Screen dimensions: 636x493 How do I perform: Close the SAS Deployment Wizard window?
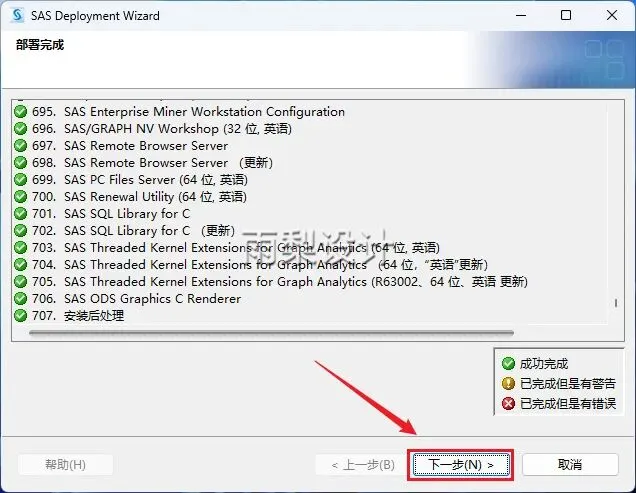[x=612, y=15]
